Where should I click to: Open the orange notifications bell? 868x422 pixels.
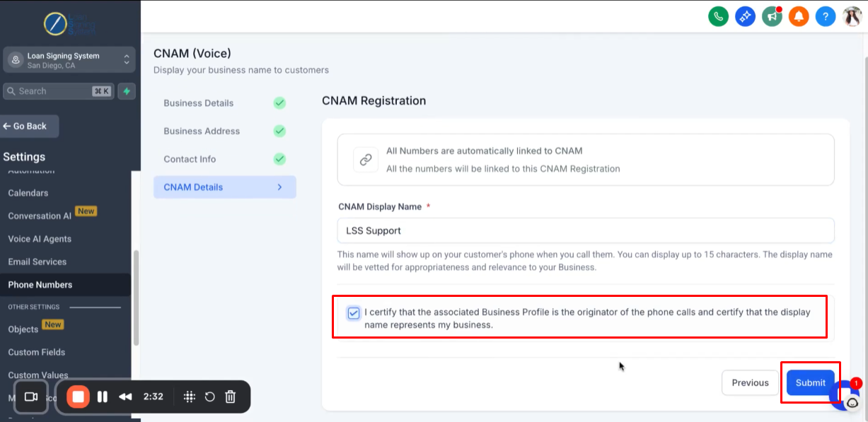[x=799, y=16]
